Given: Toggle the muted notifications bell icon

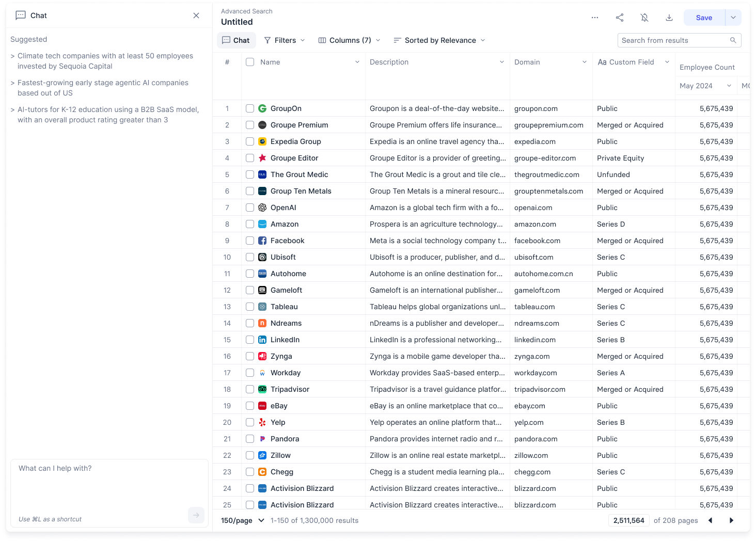Looking at the screenshot, I should 644,18.
